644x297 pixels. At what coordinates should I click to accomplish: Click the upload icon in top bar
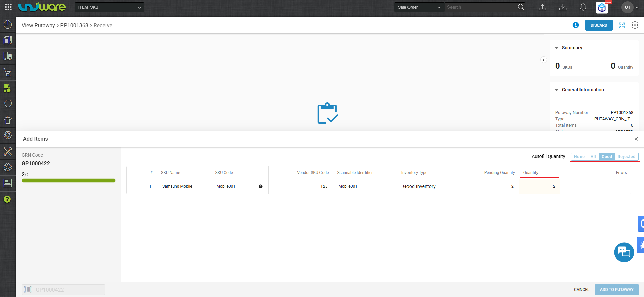pyautogui.click(x=542, y=7)
